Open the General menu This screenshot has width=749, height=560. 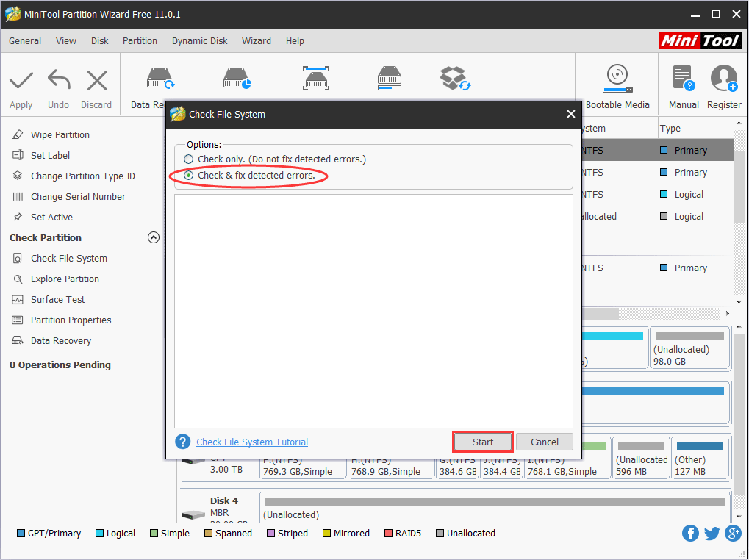tap(25, 41)
